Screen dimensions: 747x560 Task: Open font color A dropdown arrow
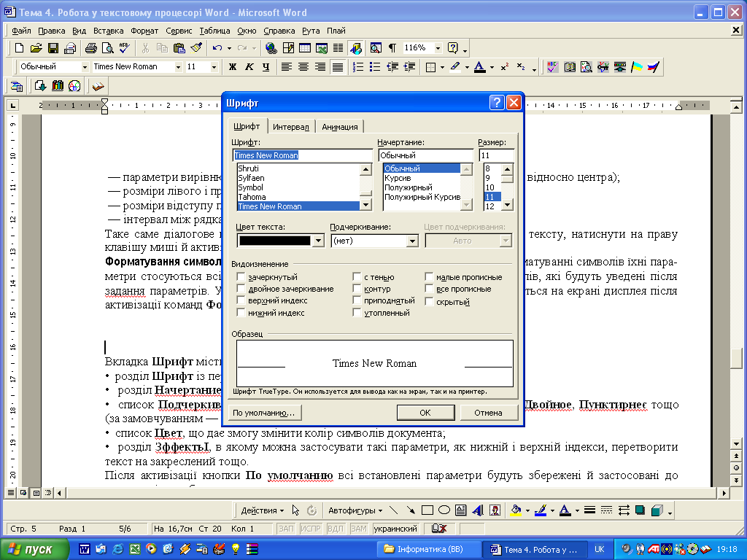492,67
